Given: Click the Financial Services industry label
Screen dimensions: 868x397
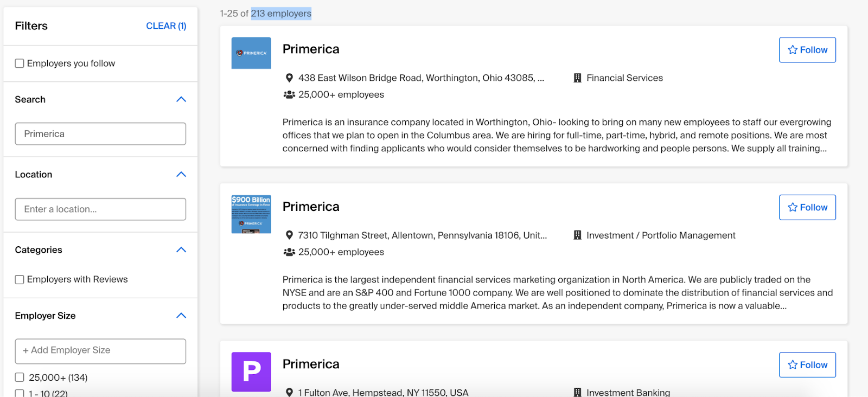Looking at the screenshot, I should coord(624,78).
